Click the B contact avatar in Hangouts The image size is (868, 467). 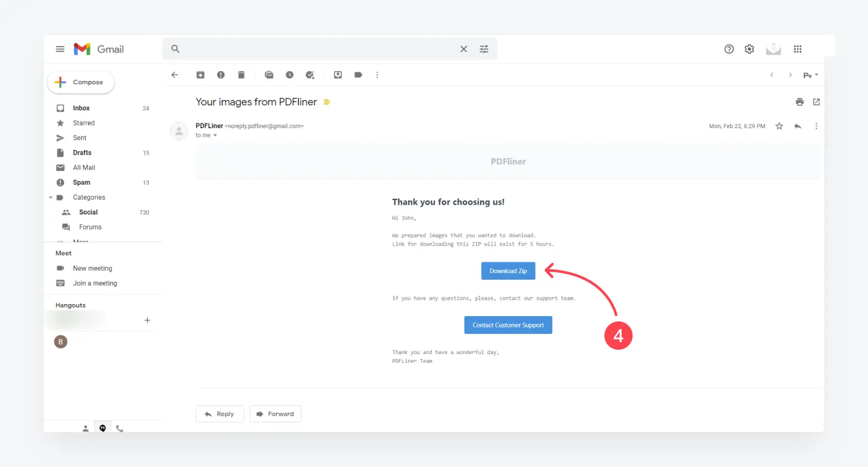tap(61, 342)
